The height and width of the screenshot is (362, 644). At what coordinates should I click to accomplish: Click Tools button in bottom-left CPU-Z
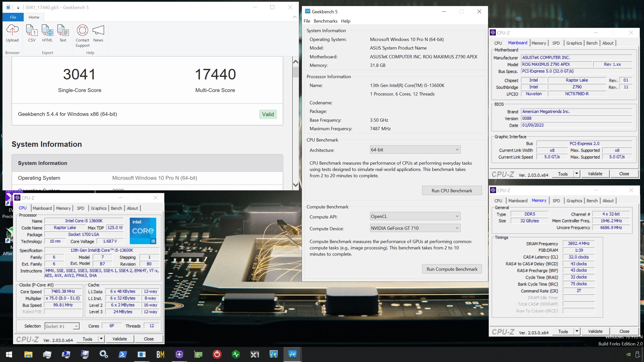87,339
